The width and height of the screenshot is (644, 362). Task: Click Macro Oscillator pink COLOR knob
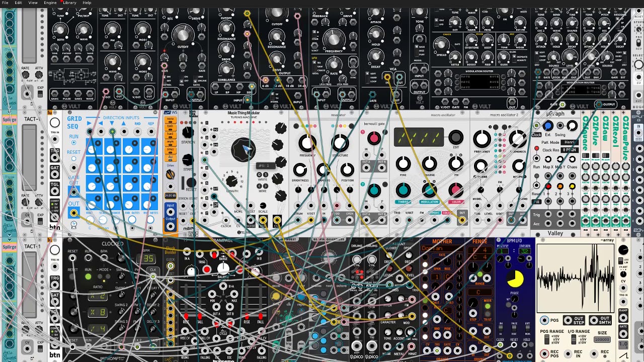tap(456, 190)
